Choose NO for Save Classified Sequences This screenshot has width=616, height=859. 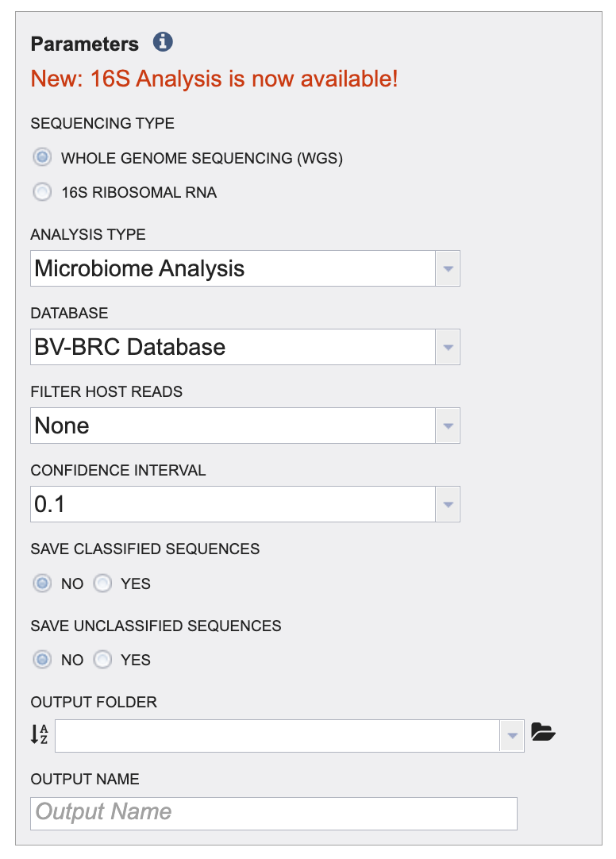[x=42, y=583]
